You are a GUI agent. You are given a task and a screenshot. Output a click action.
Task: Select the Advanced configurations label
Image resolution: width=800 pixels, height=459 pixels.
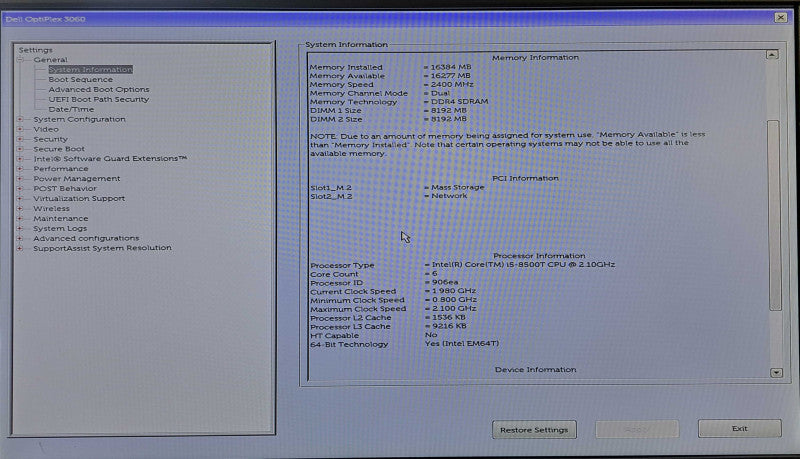click(x=86, y=238)
